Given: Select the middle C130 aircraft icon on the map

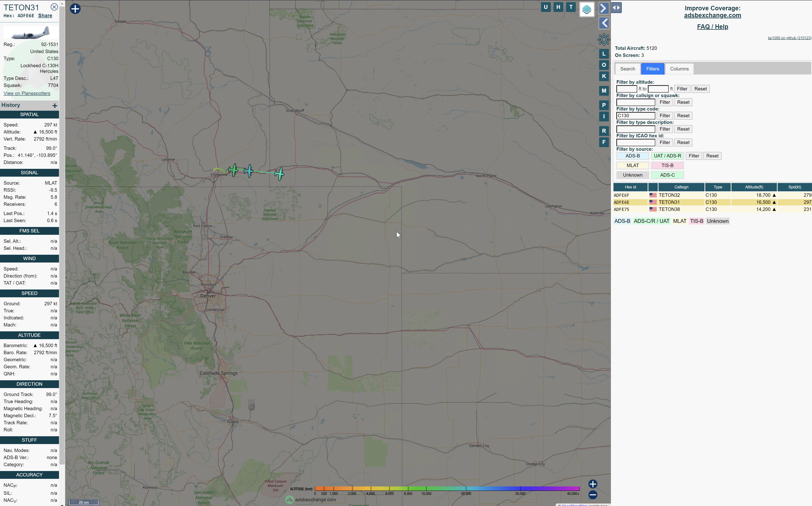Looking at the screenshot, I should (249, 171).
